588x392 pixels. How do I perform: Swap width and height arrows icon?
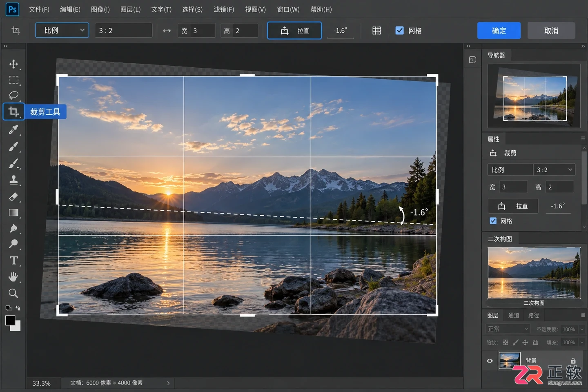(167, 31)
